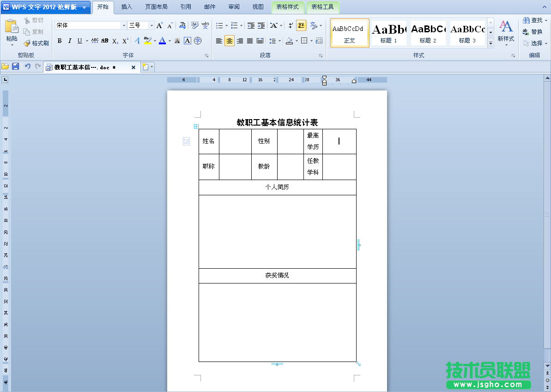This screenshot has width=551, height=392.
Task: Click the increase font size icon
Action: click(159, 25)
